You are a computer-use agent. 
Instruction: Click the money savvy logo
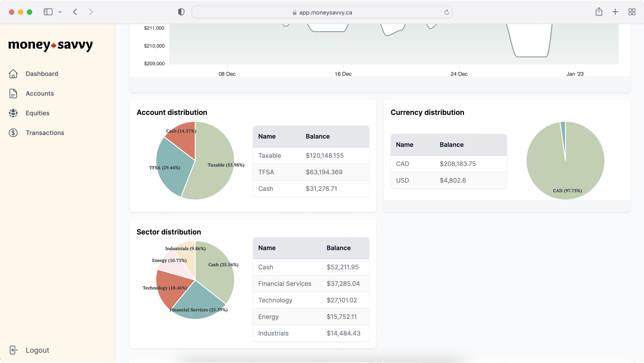coord(51,45)
